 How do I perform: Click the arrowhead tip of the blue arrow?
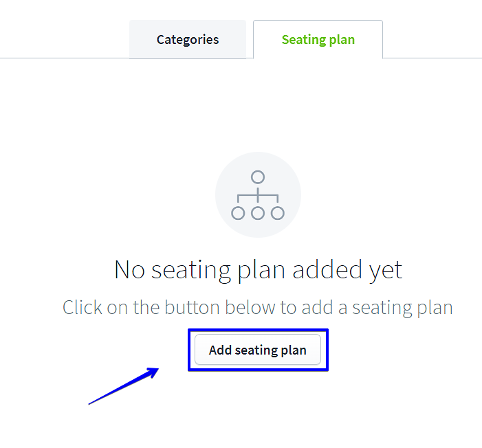[x=157, y=370]
